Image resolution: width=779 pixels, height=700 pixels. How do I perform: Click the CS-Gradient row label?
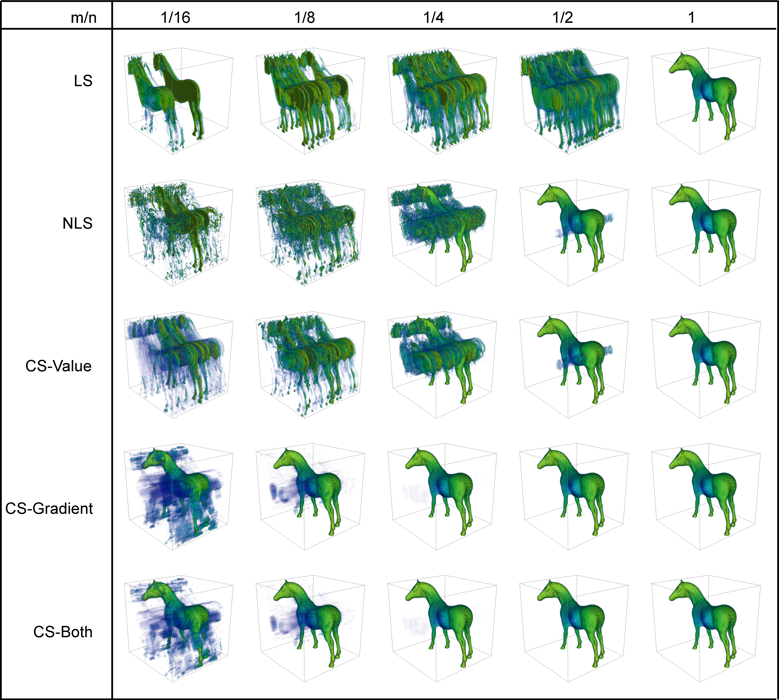[x=49, y=509]
